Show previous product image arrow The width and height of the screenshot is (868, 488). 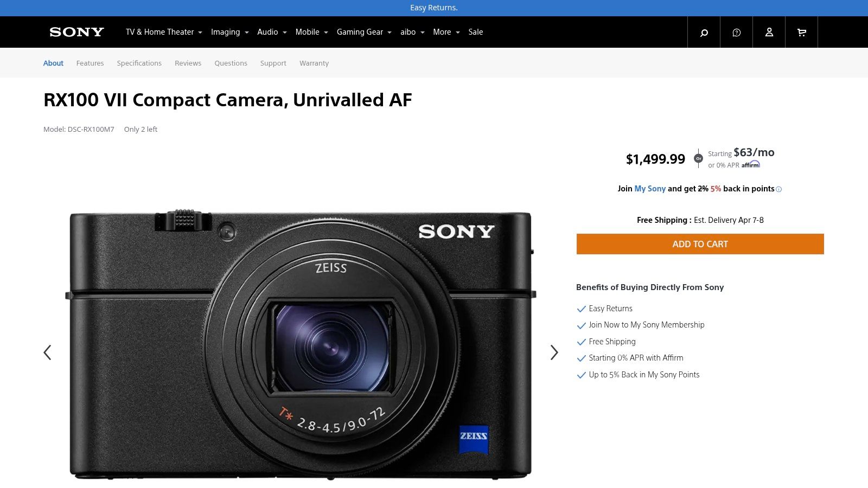[x=47, y=352]
